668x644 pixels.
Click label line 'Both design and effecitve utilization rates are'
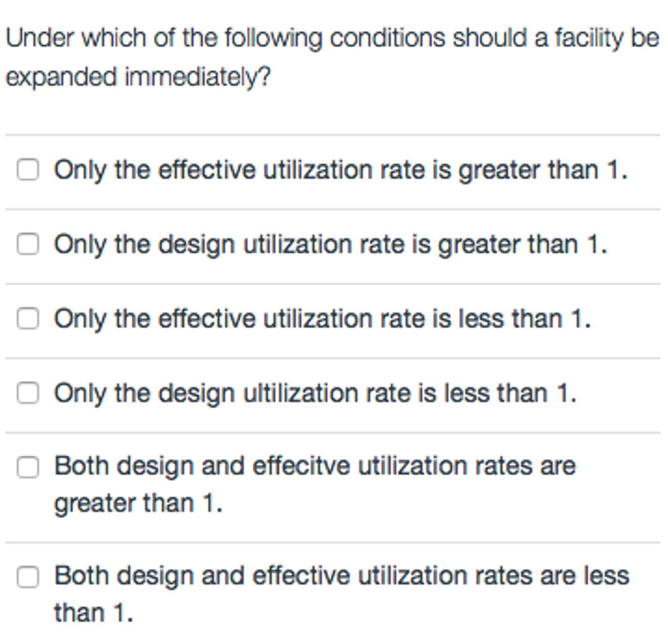(x=314, y=467)
